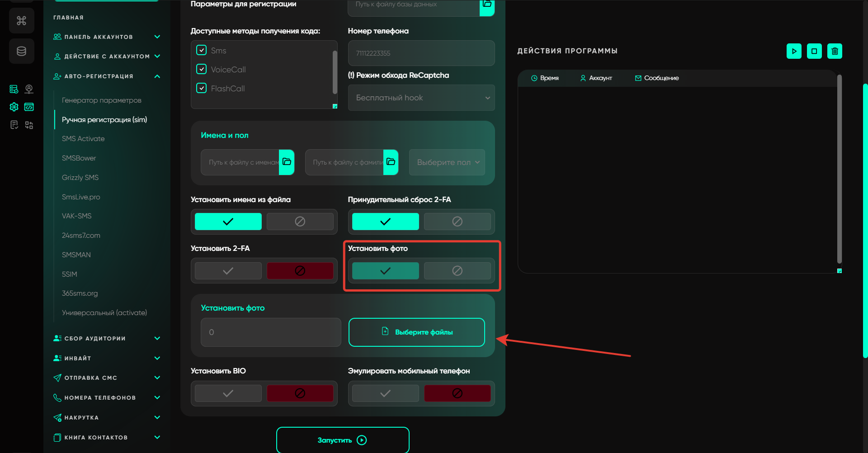Disable the Установить фото option
868x453 pixels.
tap(457, 271)
